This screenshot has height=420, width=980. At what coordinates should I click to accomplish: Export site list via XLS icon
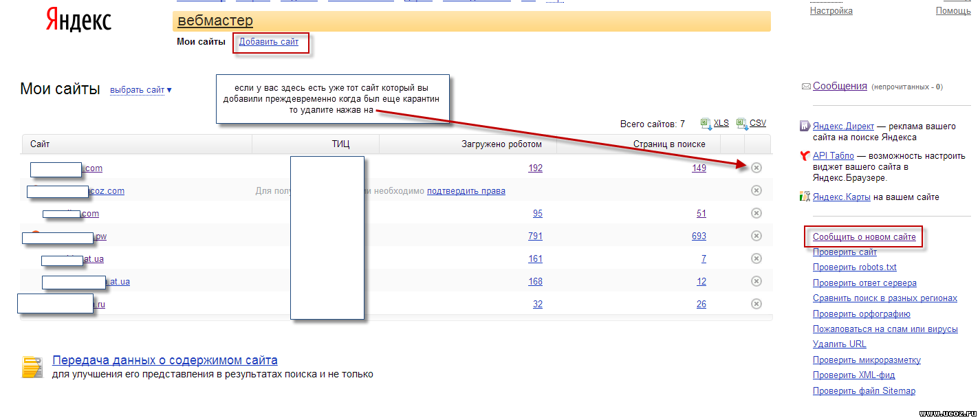click(706, 124)
